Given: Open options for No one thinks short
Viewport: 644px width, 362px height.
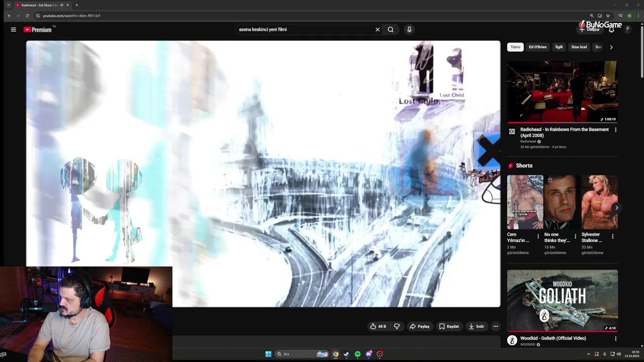Looking at the screenshot, I should pos(575,236).
